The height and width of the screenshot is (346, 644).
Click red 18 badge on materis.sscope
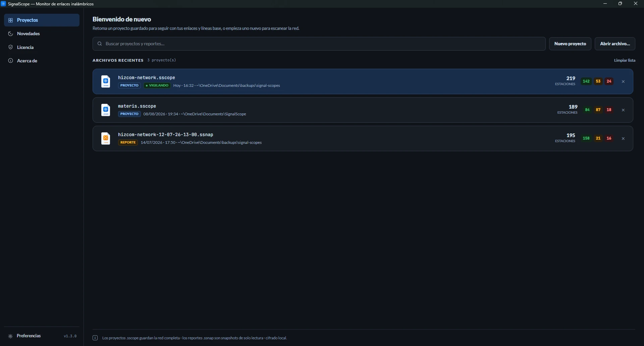(x=609, y=110)
